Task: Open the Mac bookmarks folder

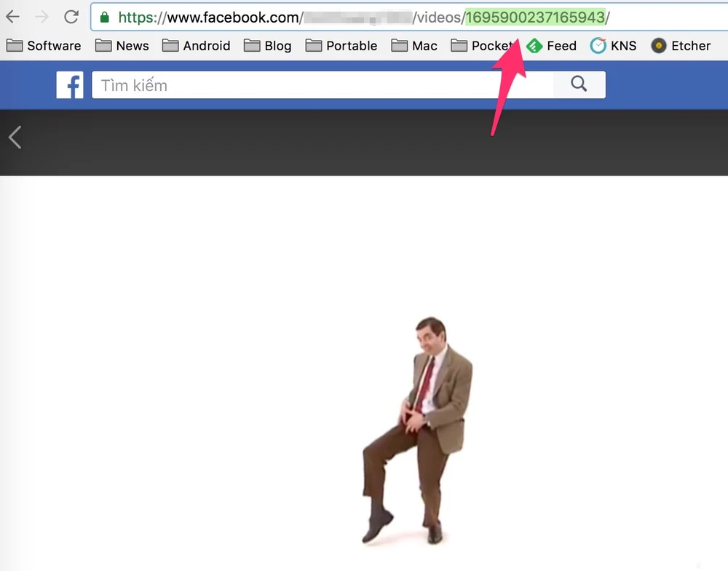Action: pos(414,46)
